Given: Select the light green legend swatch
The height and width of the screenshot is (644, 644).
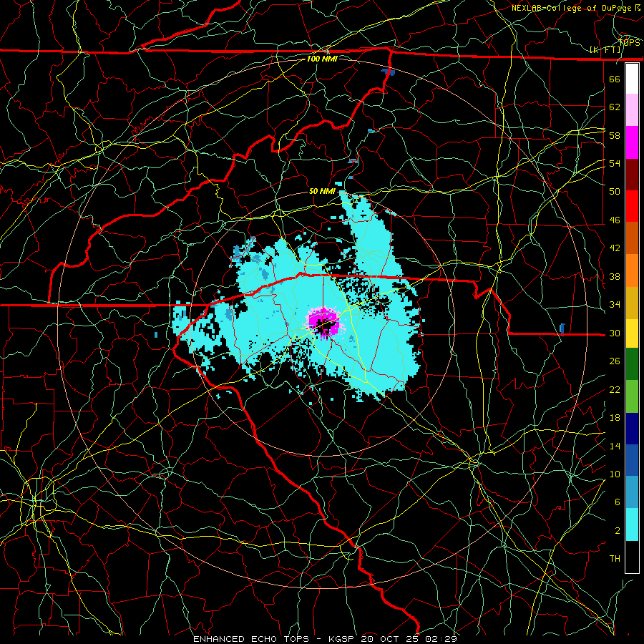Looking at the screenshot, I should pos(632,396).
